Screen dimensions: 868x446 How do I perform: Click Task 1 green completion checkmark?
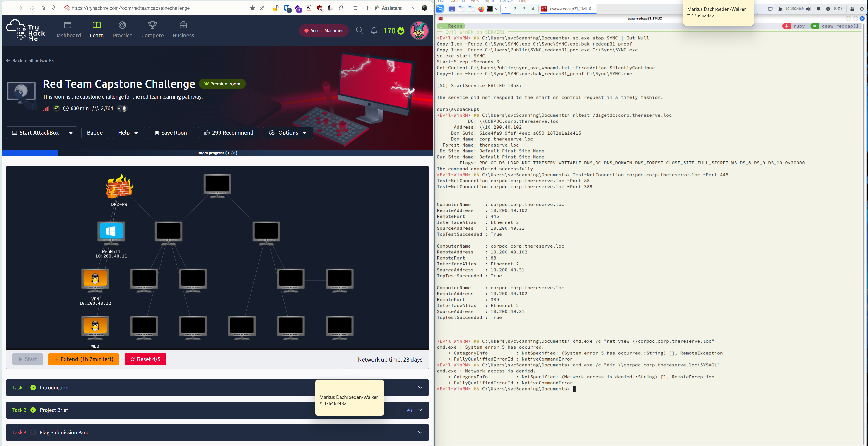click(33, 388)
